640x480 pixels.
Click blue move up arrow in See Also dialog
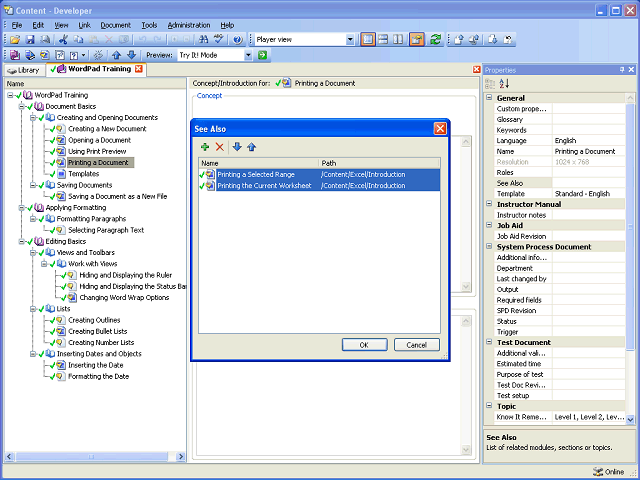point(251,147)
